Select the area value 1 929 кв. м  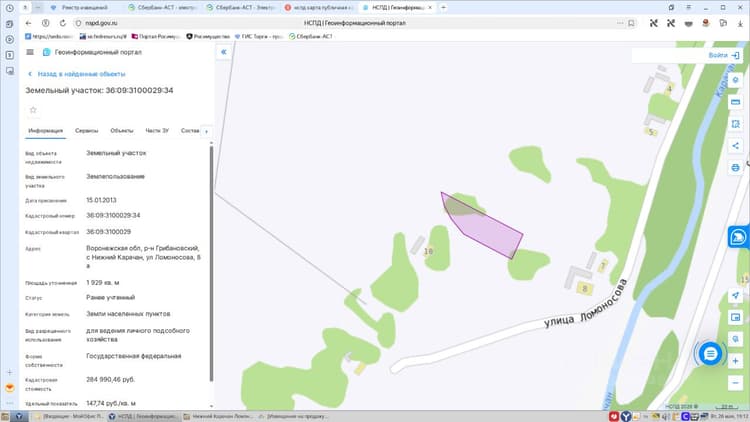pos(103,283)
